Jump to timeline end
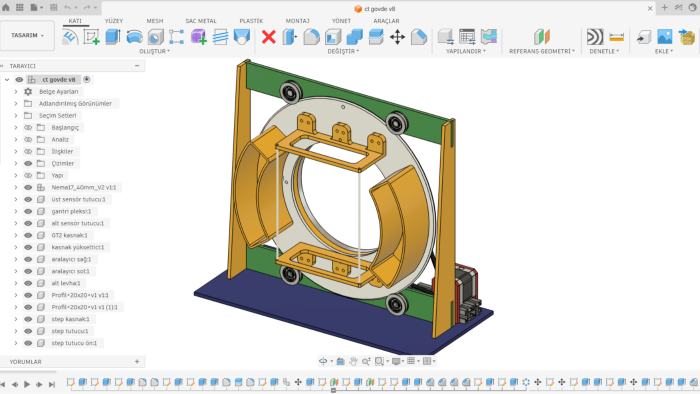The image size is (700, 394). click(52, 384)
